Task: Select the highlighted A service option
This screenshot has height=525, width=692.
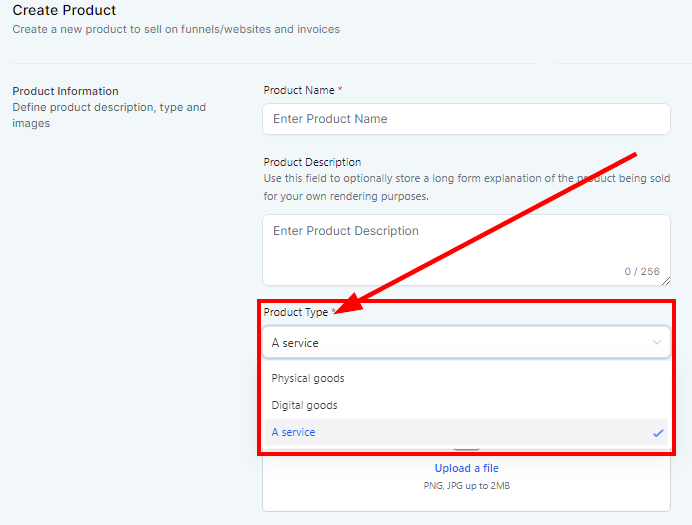Action: coord(294,433)
